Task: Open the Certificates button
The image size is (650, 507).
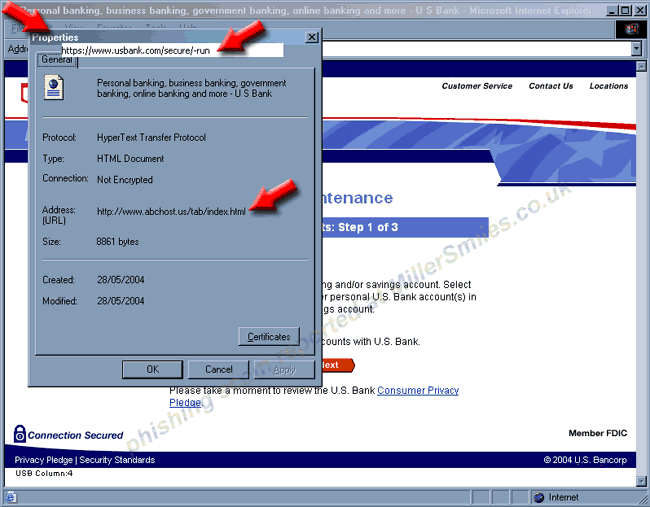Action: (x=269, y=337)
